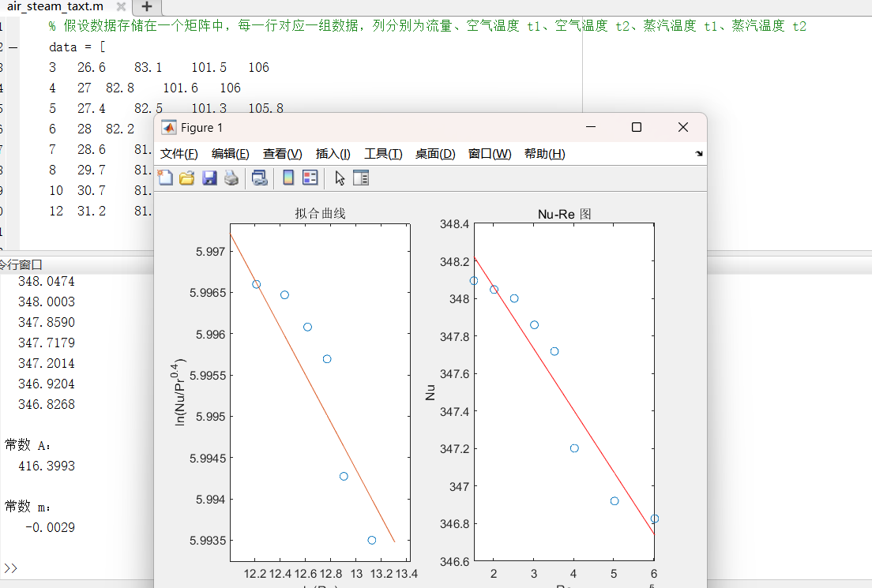Switch to the air_steam_taxt.m editor tab

click(x=54, y=6)
